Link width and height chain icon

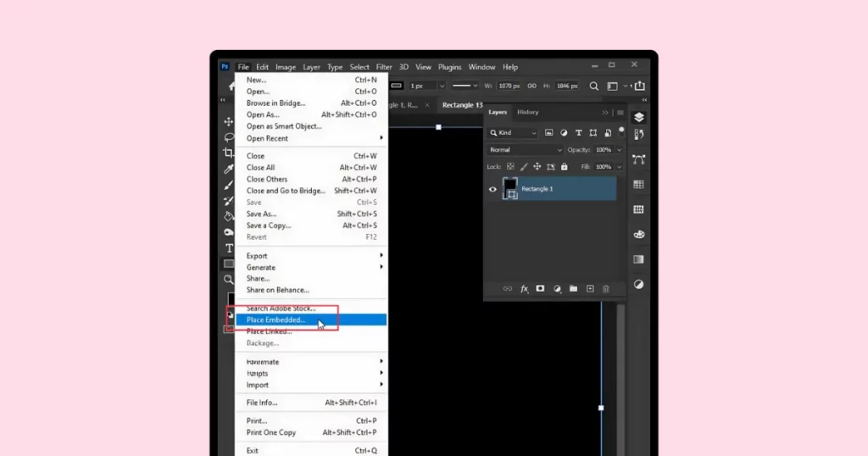(532, 86)
